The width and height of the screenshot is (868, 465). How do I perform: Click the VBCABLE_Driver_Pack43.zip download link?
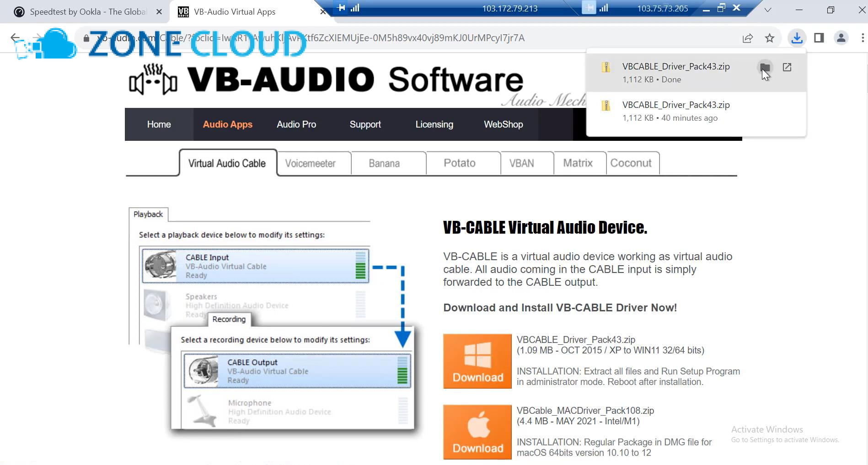(576, 339)
